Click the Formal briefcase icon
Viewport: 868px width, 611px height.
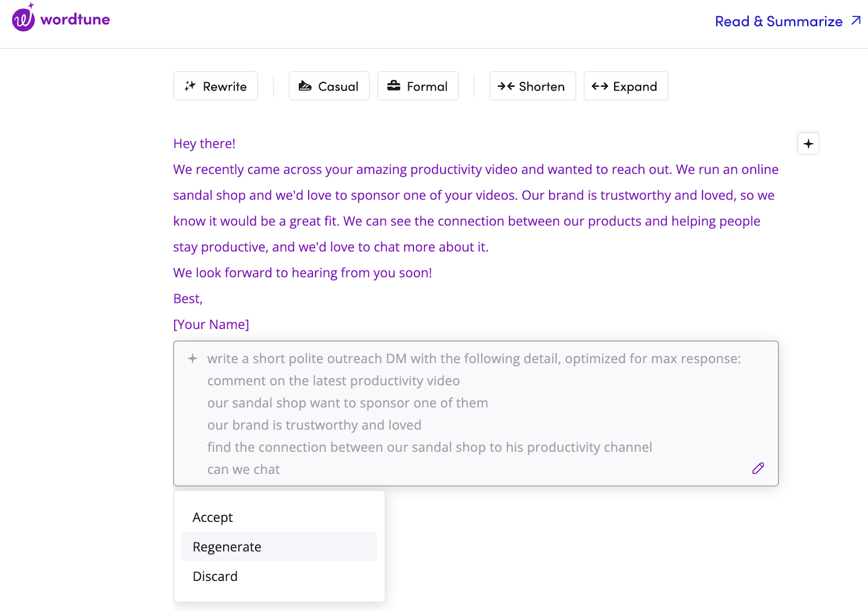tap(394, 86)
